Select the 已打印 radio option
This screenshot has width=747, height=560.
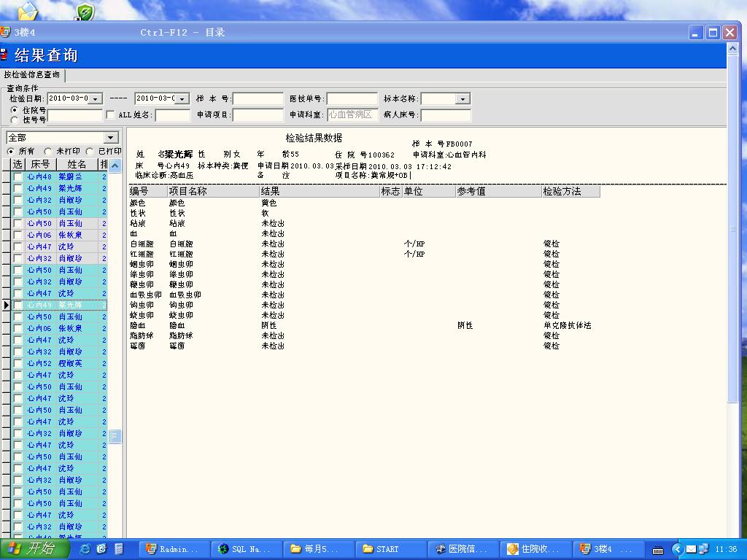(90, 151)
